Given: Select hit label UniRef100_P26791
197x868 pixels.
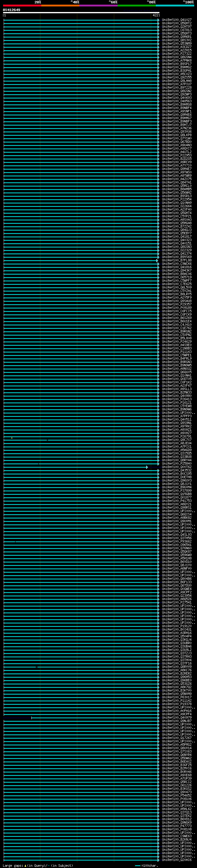Looking at the screenshot, I should (177, 437).
